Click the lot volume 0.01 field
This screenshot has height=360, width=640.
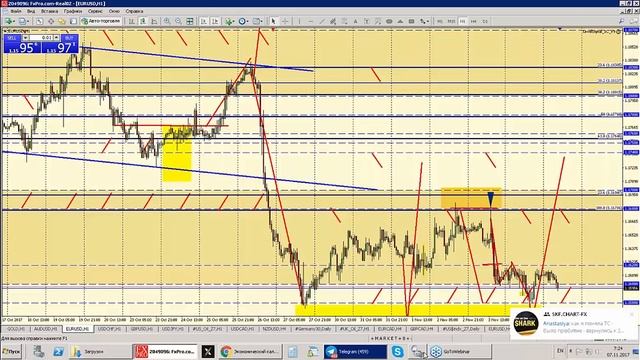tap(41, 38)
